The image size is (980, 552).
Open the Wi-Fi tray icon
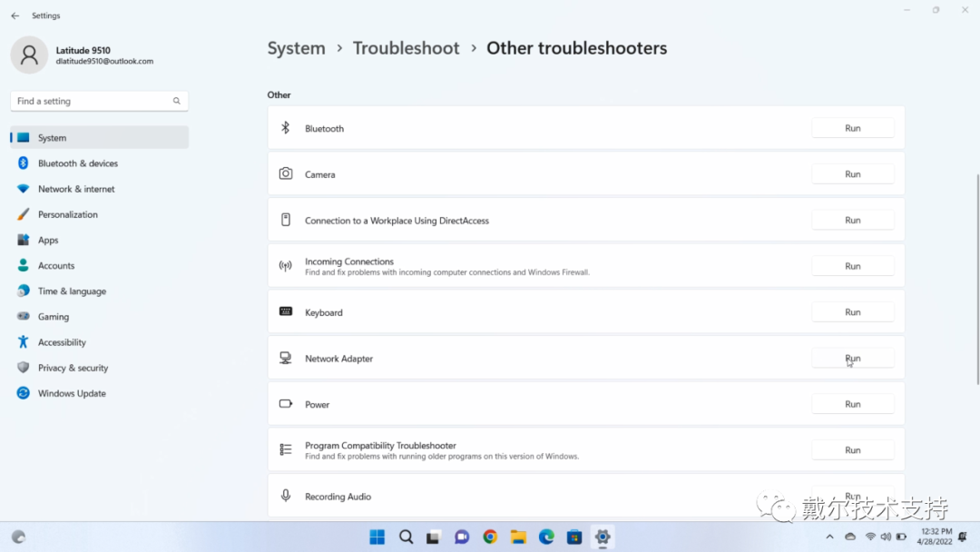[x=870, y=537]
